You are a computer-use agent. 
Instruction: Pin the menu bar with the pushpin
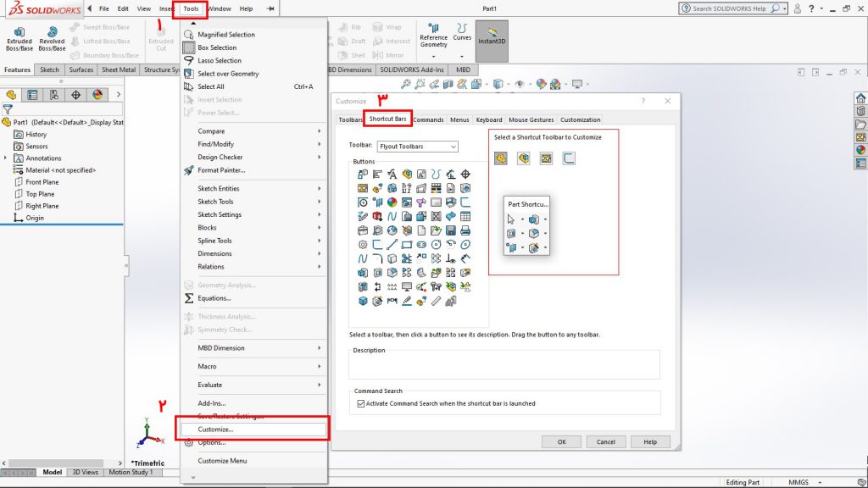270,8
